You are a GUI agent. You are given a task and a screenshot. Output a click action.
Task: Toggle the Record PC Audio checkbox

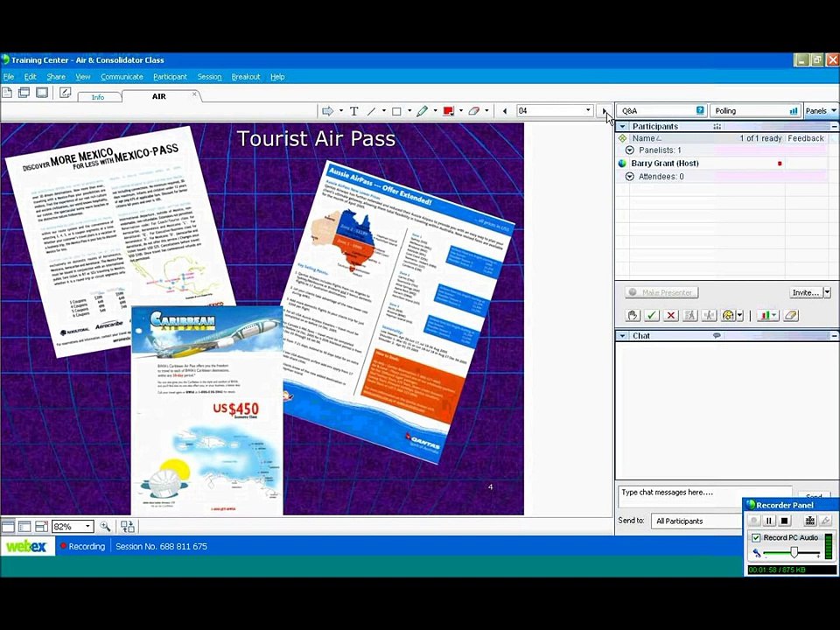click(756, 537)
